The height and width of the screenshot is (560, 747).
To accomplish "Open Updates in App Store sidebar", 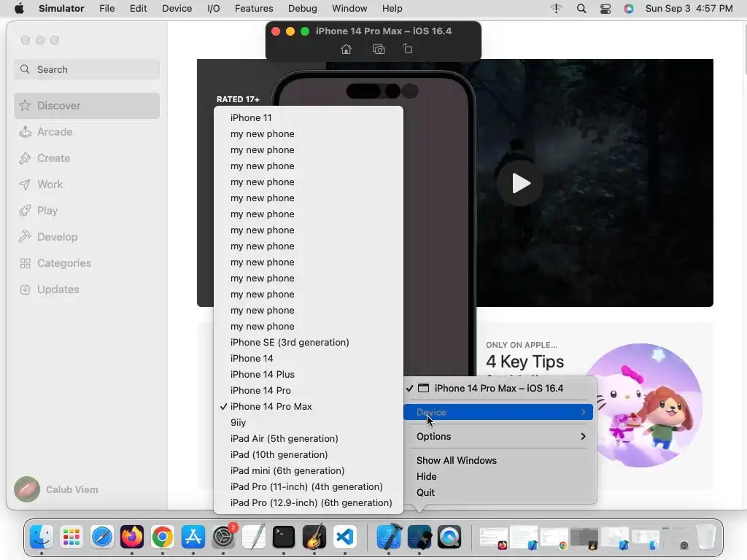I will (x=87, y=289).
